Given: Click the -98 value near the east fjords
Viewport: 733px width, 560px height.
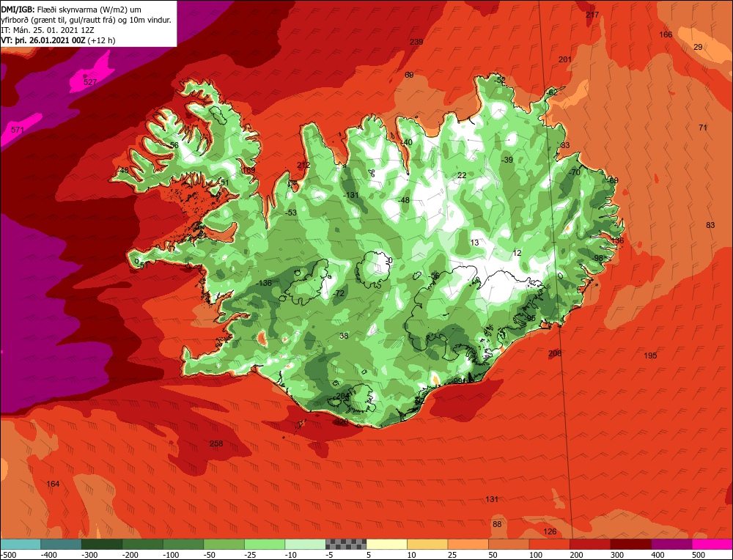Looking at the screenshot, I should click(598, 259).
